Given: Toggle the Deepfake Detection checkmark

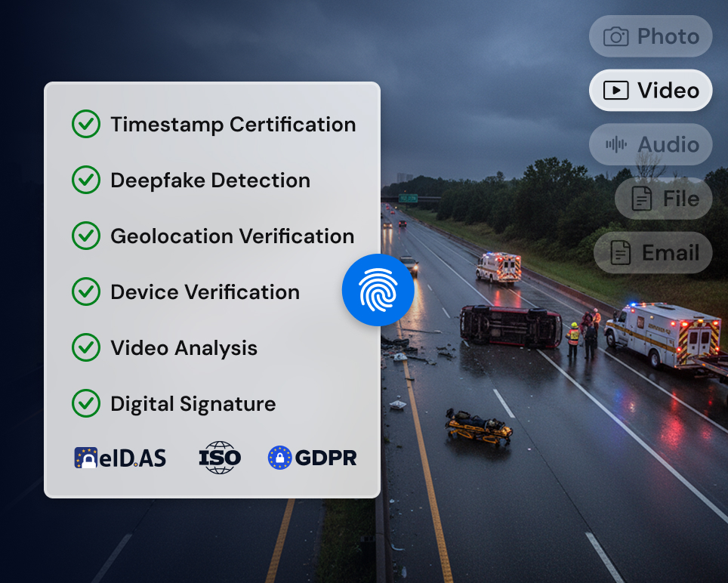Looking at the screenshot, I should (x=85, y=180).
